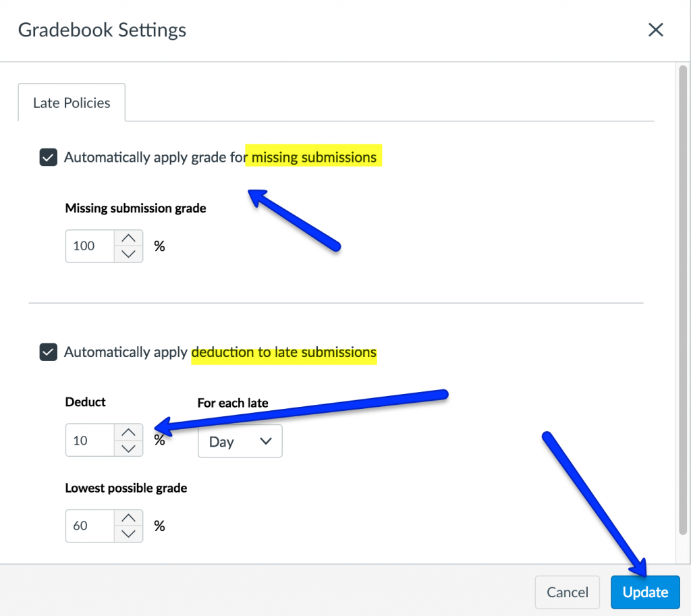Click the Deduct percentage input field
The width and height of the screenshot is (691, 616).
click(x=90, y=441)
